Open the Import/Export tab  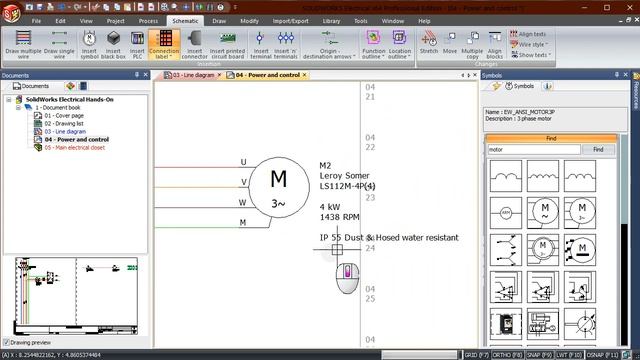click(291, 21)
